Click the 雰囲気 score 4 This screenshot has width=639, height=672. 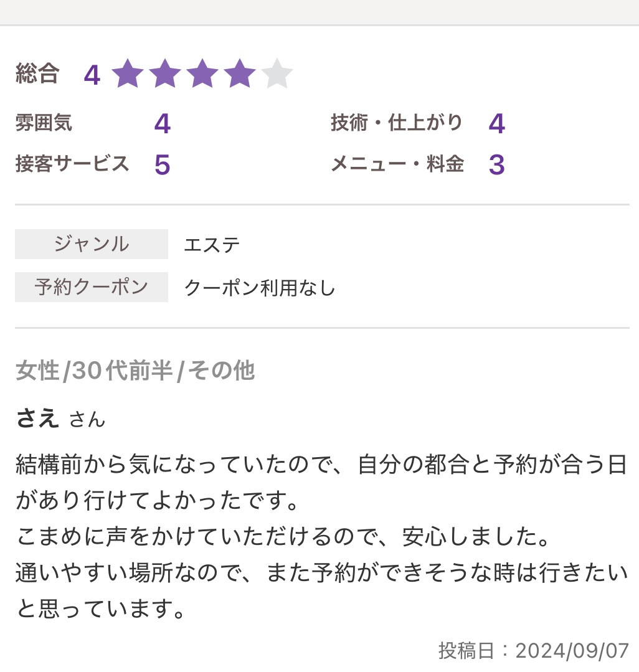tap(162, 124)
